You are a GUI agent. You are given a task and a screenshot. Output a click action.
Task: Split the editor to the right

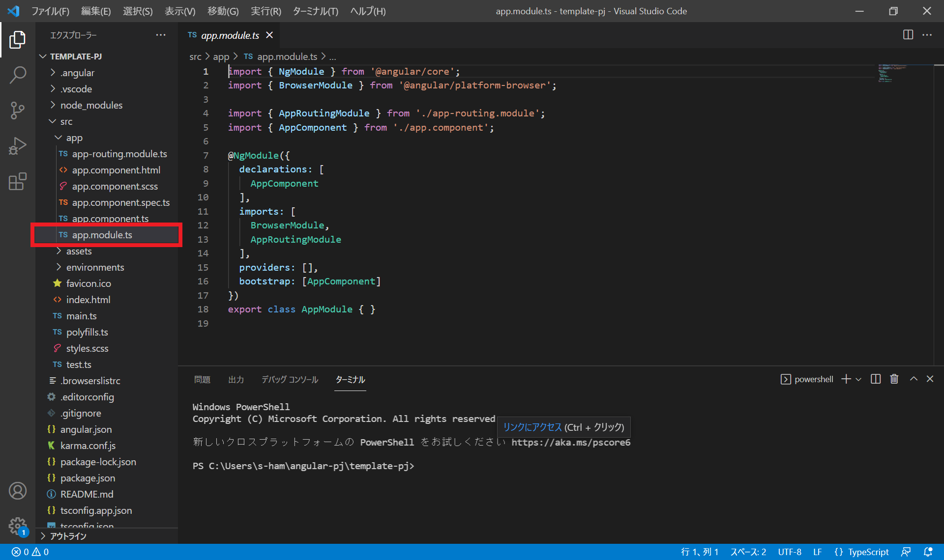908,35
